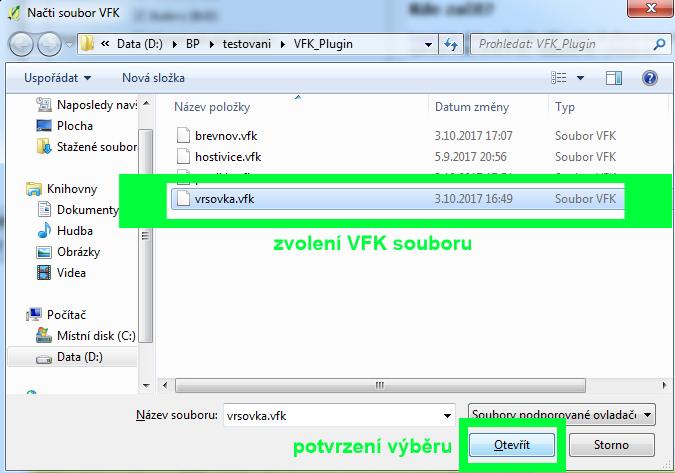This screenshot has width=675, height=473.
Task: Click date 5.9.2017 20:56 of hostivice.vfk
Action: coord(470,157)
